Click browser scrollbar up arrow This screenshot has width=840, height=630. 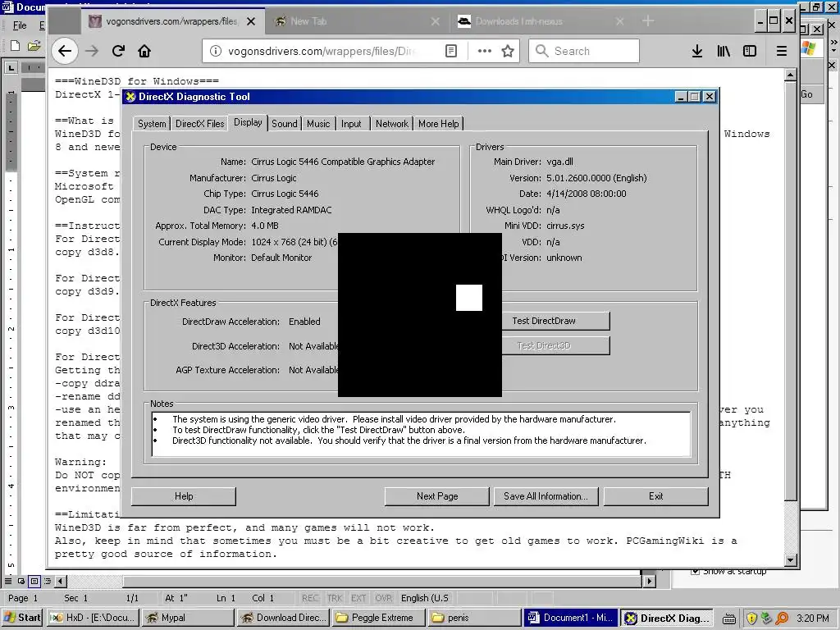(790, 75)
